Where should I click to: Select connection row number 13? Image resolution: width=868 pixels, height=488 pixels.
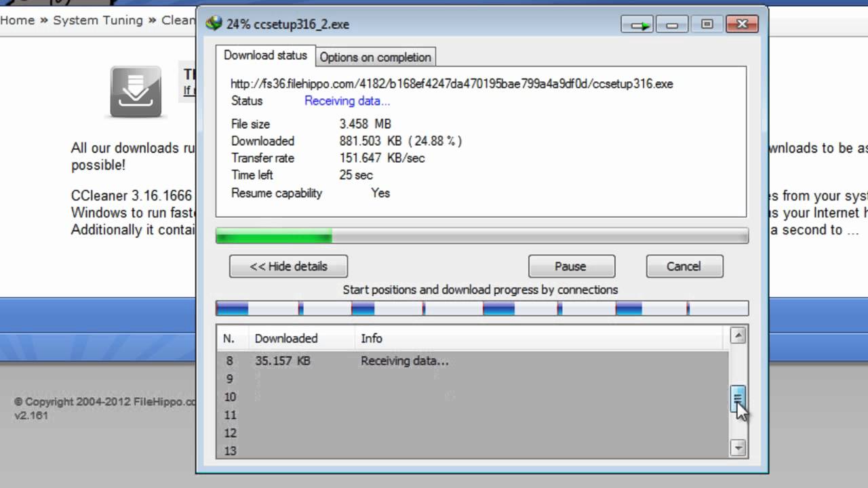click(x=473, y=451)
